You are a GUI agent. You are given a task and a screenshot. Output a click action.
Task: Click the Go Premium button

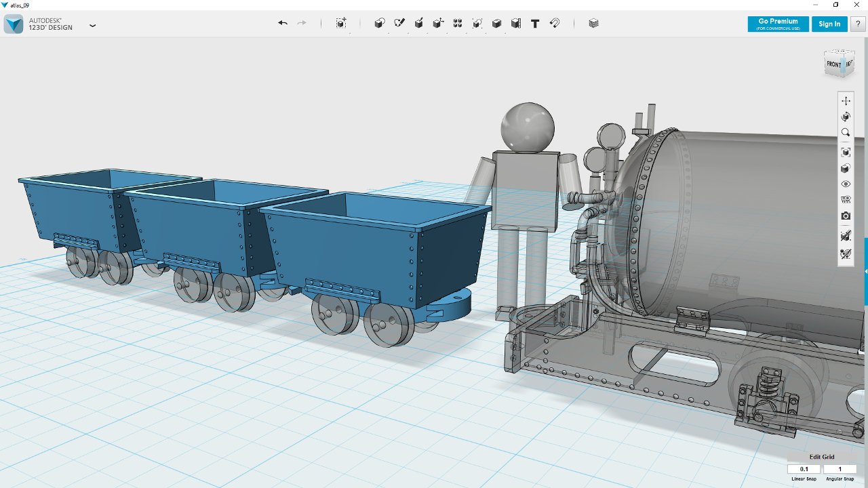(x=778, y=24)
